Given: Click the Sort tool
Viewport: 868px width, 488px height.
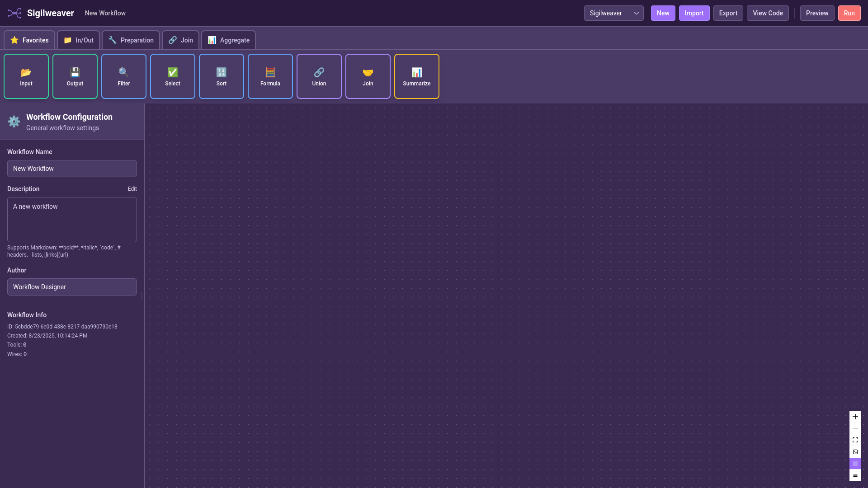Looking at the screenshot, I should [222, 76].
